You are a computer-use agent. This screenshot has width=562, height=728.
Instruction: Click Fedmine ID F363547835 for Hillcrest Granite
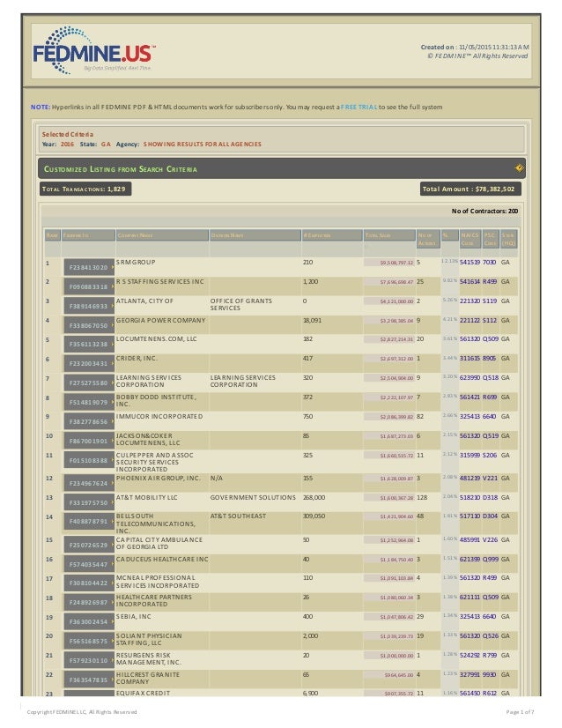point(89,680)
